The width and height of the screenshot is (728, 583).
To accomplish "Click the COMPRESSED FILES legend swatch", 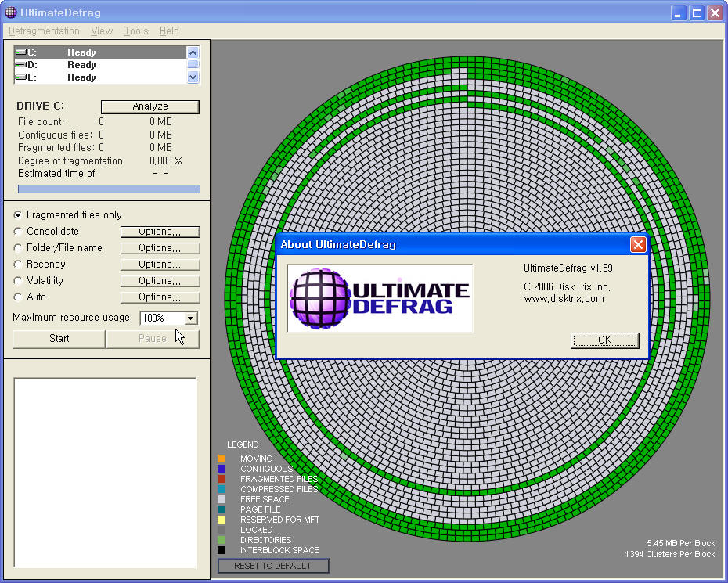I will coord(222,489).
